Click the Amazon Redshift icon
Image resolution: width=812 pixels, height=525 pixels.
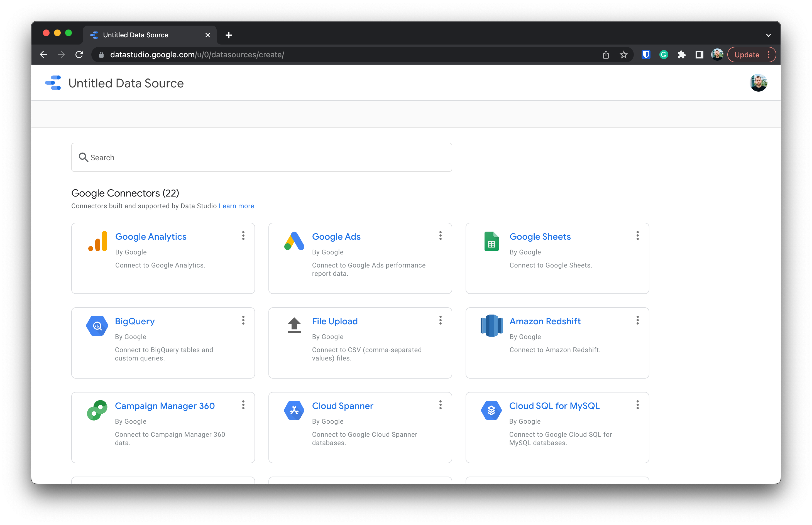491,326
